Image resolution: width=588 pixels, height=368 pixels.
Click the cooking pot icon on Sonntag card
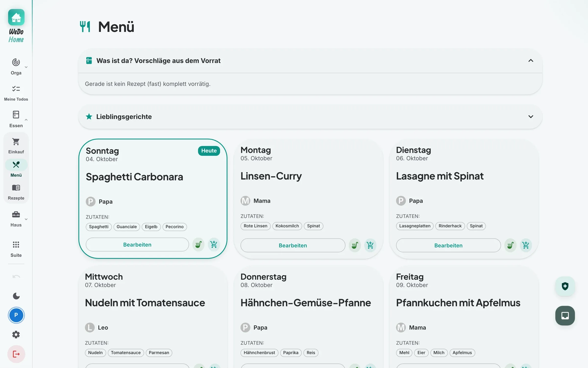click(198, 244)
